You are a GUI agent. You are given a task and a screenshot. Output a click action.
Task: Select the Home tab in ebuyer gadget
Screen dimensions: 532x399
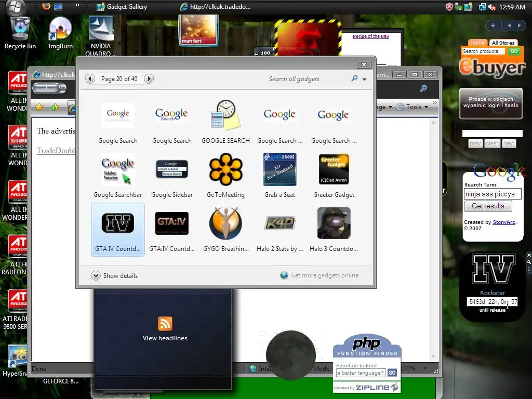pyautogui.click(x=478, y=43)
